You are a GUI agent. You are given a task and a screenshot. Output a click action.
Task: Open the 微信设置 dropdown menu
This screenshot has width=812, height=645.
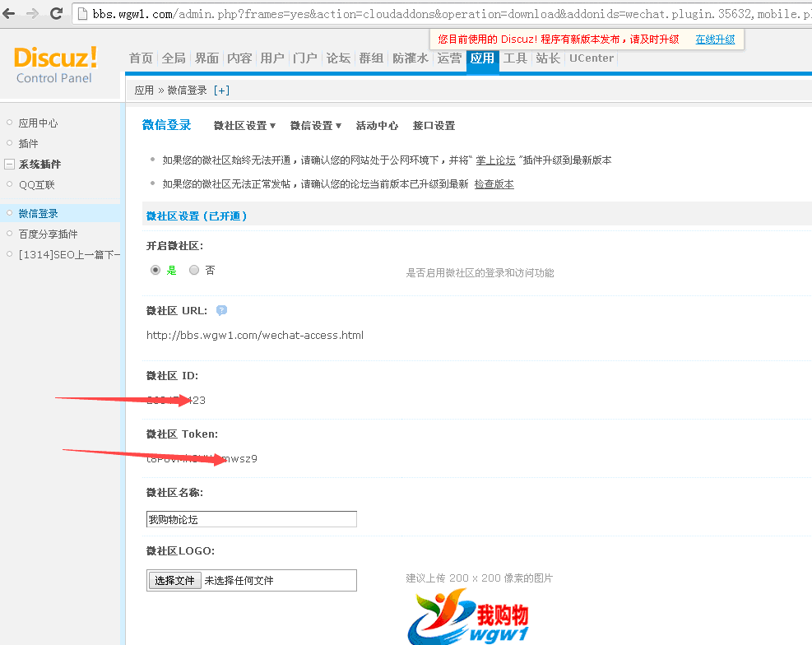pos(315,126)
